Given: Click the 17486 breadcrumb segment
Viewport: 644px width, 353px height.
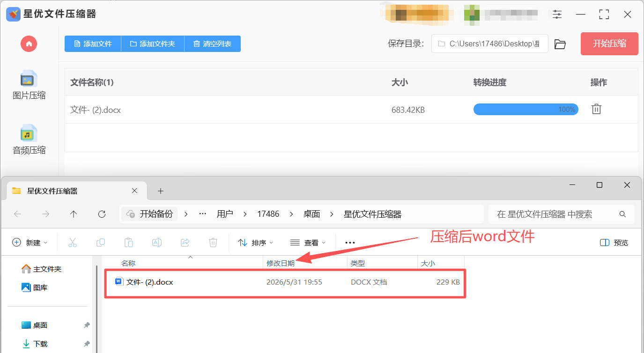Looking at the screenshot, I should pyautogui.click(x=268, y=214).
